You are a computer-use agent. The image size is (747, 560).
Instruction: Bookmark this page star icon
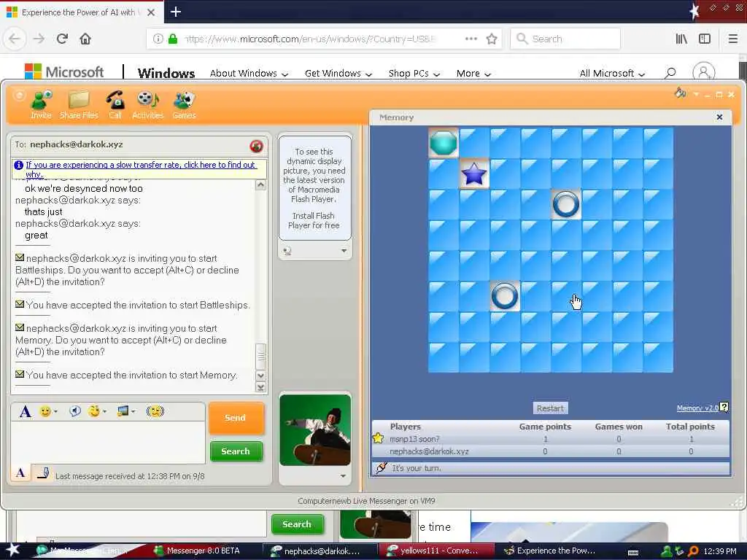coord(492,39)
